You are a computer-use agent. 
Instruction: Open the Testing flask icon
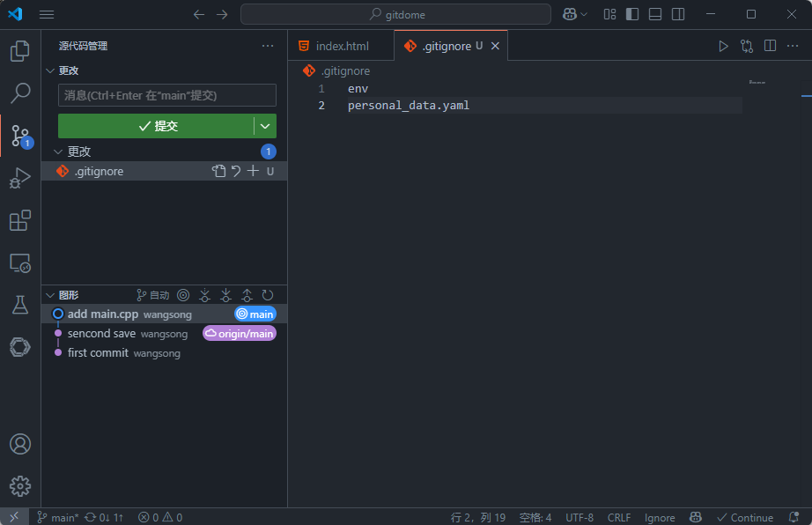click(19, 305)
